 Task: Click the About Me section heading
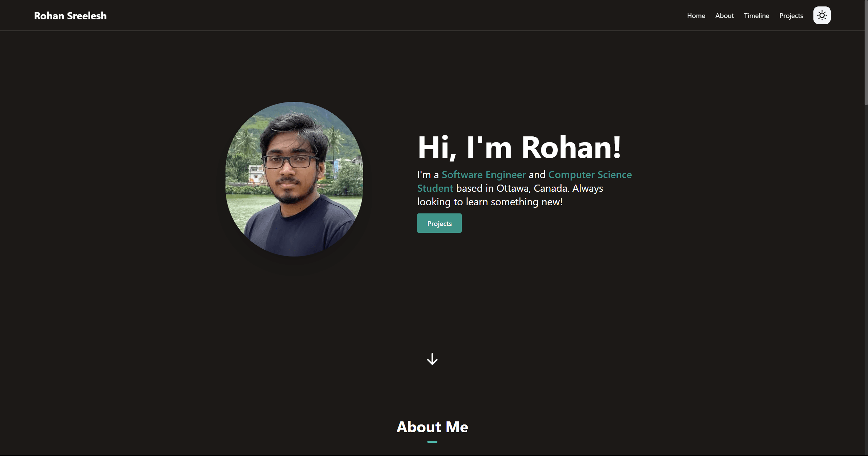pos(432,427)
